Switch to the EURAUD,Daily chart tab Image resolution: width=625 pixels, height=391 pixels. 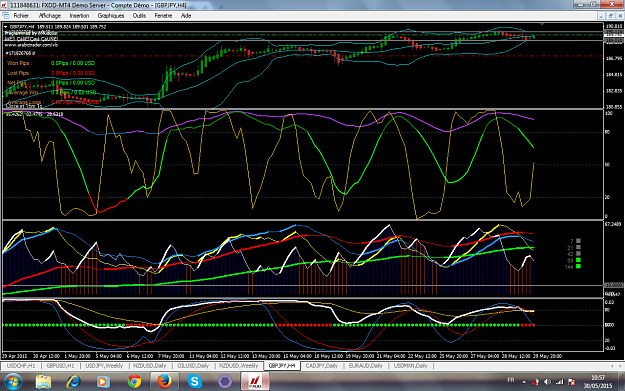[365, 365]
